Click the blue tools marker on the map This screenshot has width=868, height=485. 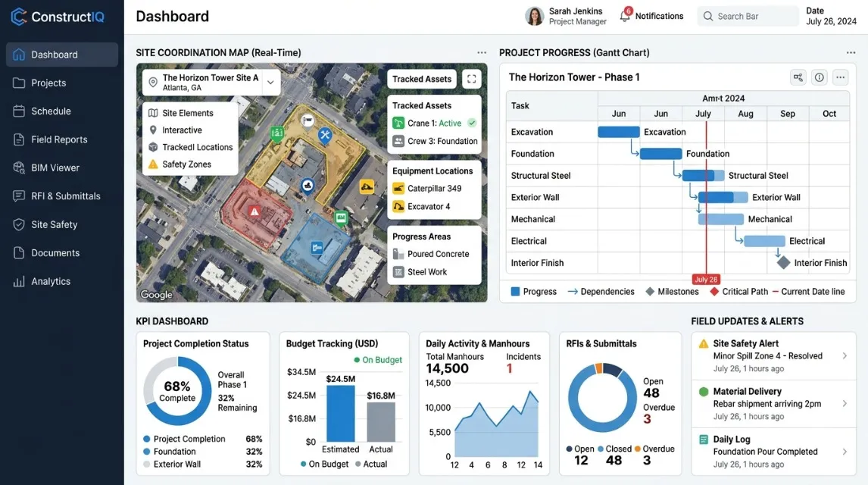point(325,135)
